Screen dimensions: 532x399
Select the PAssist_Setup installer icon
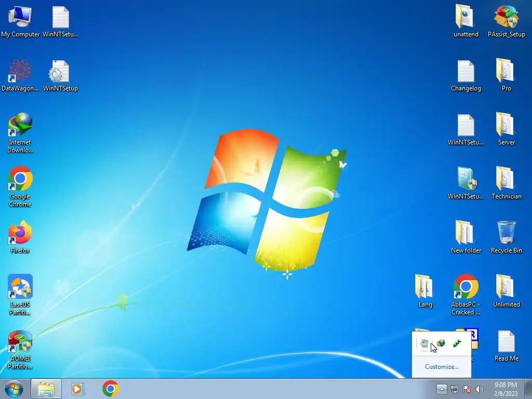point(506,21)
